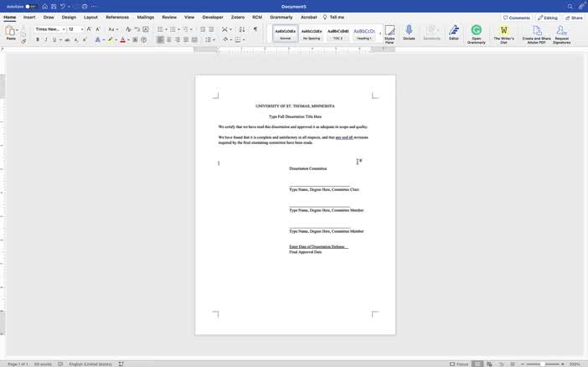The height and width of the screenshot is (367, 588).
Task: Open the search magnifier in title bar
Action: [570, 7]
